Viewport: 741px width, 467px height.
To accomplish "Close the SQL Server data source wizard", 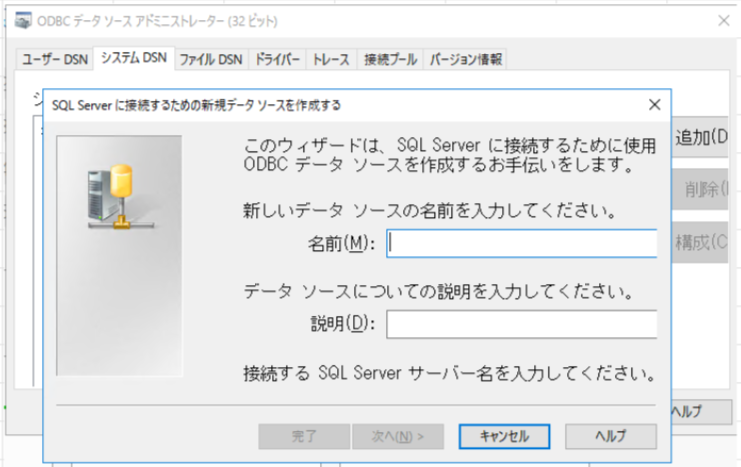I will tap(655, 104).
